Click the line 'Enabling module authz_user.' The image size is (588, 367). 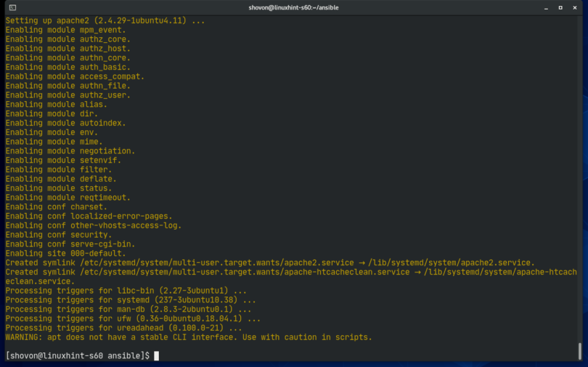(x=68, y=95)
